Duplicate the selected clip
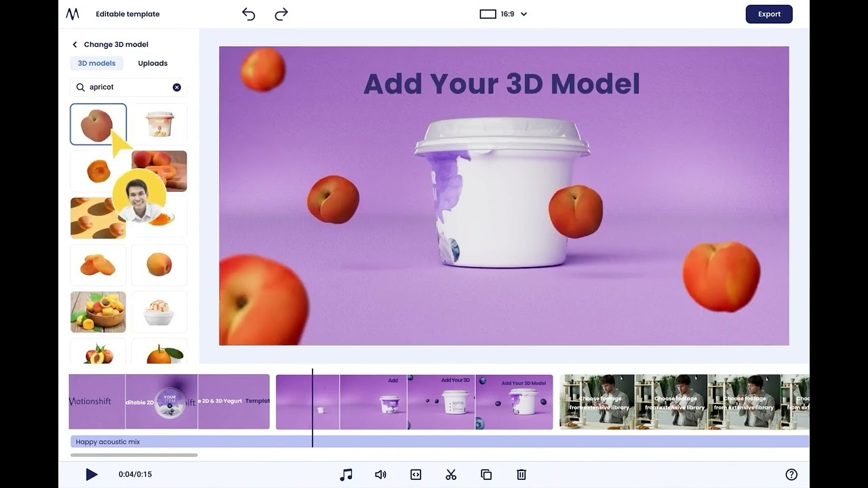Image resolution: width=868 pixels, height=488 pixels. click(x=486, y=474)
